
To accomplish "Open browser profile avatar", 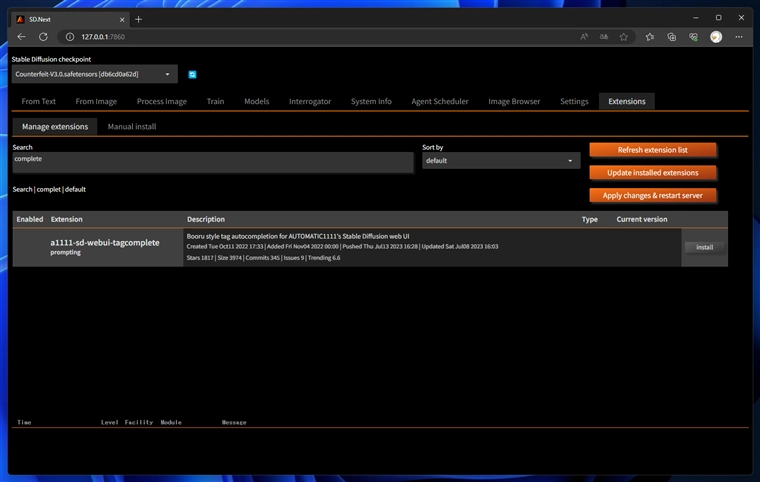I will (716, 37).
